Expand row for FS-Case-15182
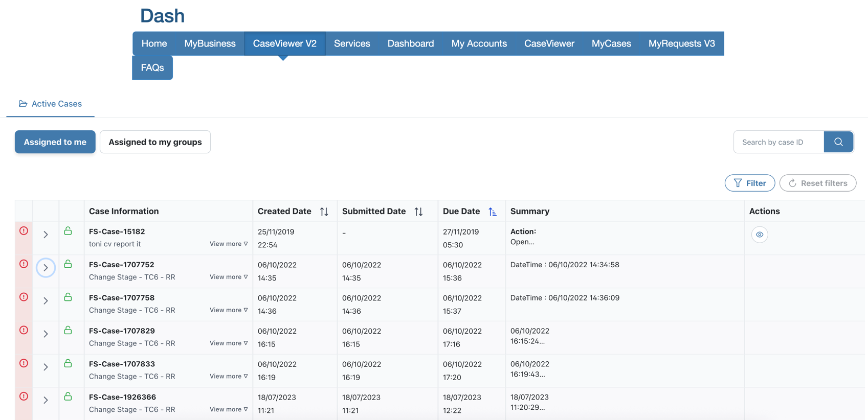 tap(46, 235)
